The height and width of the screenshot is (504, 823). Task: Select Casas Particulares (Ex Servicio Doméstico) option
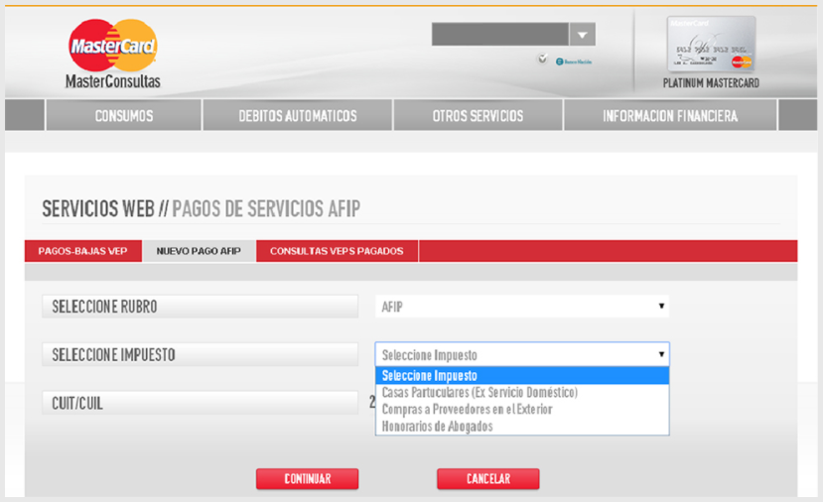click(x=480, y=393)
